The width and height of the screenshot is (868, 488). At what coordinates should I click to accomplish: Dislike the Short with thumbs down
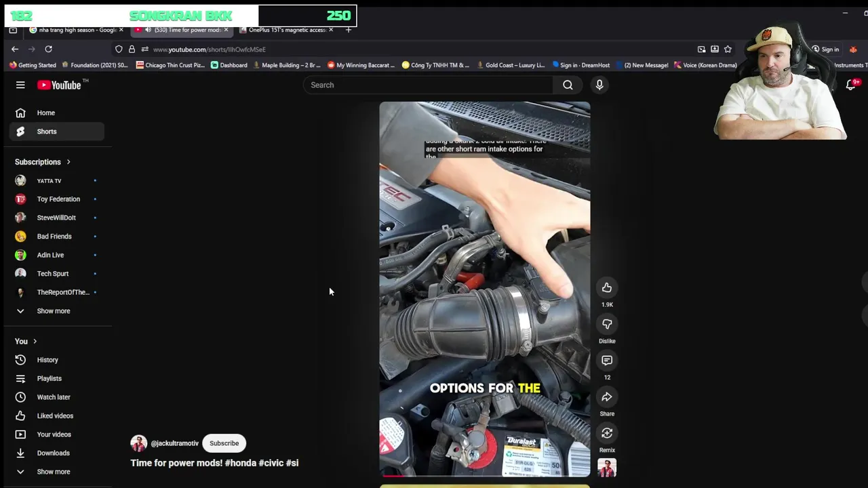[607, 324]
